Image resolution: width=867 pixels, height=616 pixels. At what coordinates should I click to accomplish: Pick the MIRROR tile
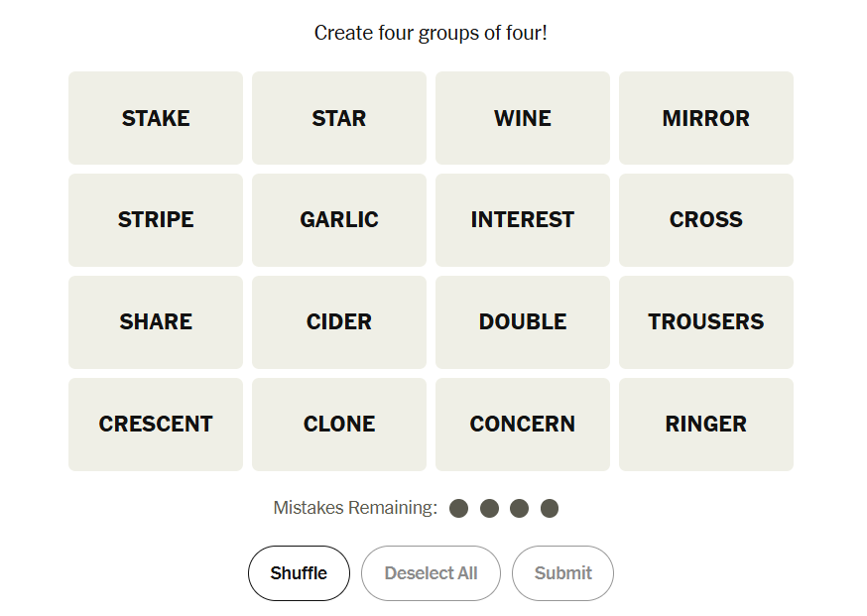[x=706, y=118]
